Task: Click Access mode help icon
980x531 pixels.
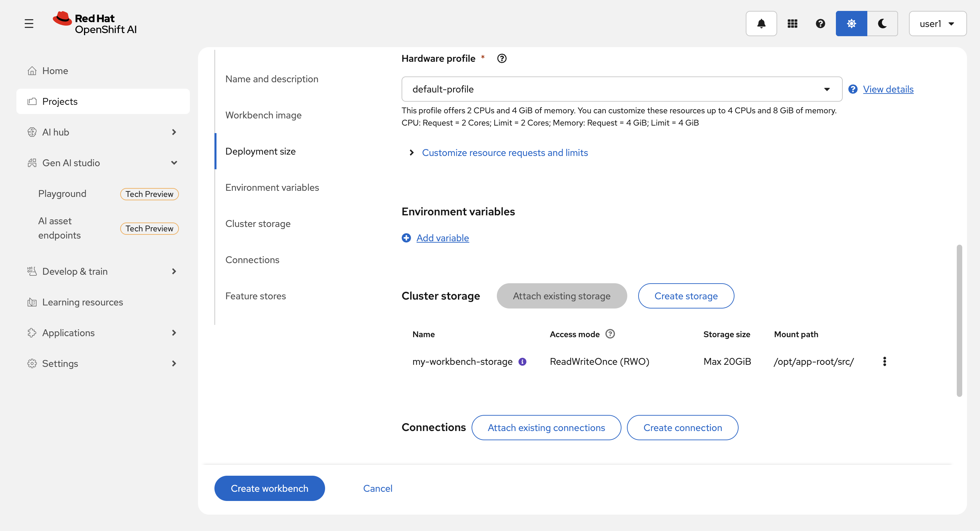Action: tap(610, 334)
